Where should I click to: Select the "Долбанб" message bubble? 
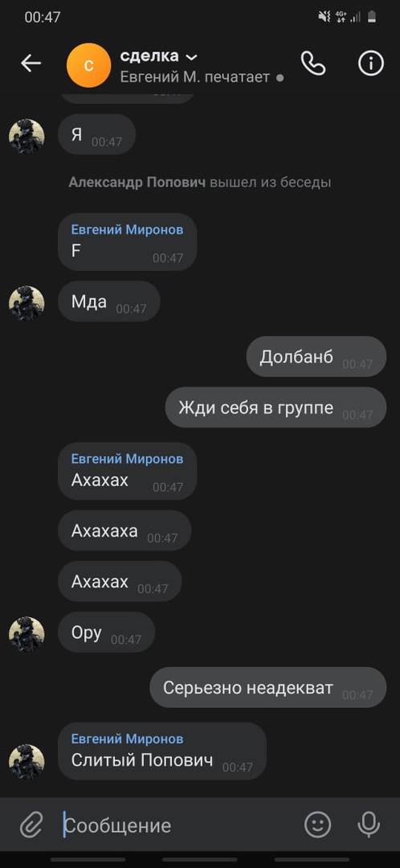(316, 357)
